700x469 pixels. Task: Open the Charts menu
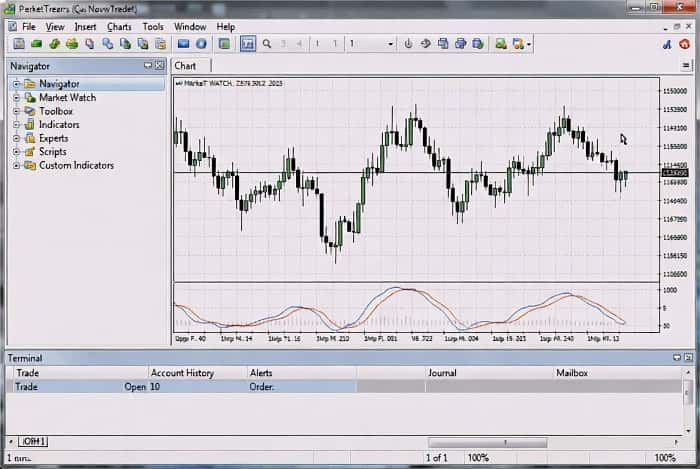pos(119,27)
